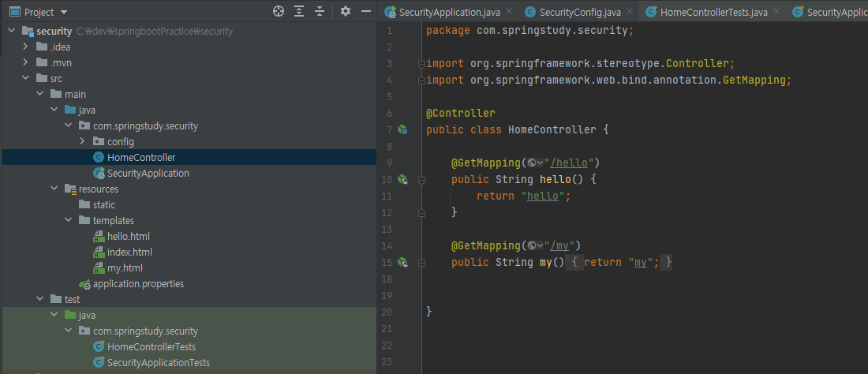Viewport: 868px width, 374px height.
Task: Click the request mapping gutter icon on line 10
Action: (x=402, y=180)
